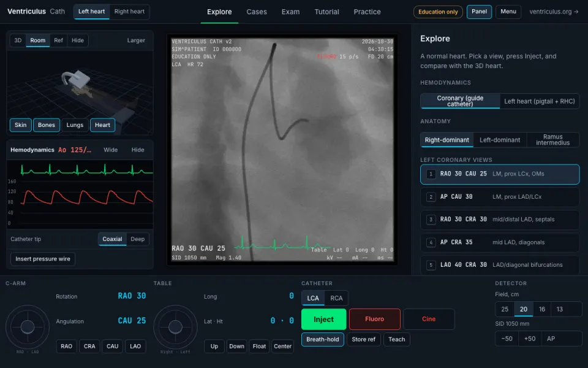Hide the 3D room preview
Image resolution: width=588 pixels, height=368 pixels.
click(78, 40)
